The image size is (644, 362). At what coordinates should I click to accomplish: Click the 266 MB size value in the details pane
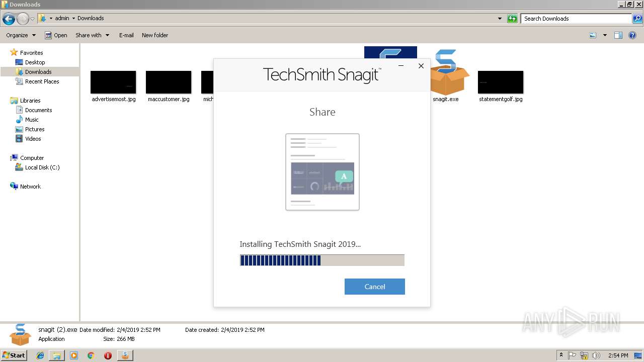pyautogui.click(x=126, y=339)
